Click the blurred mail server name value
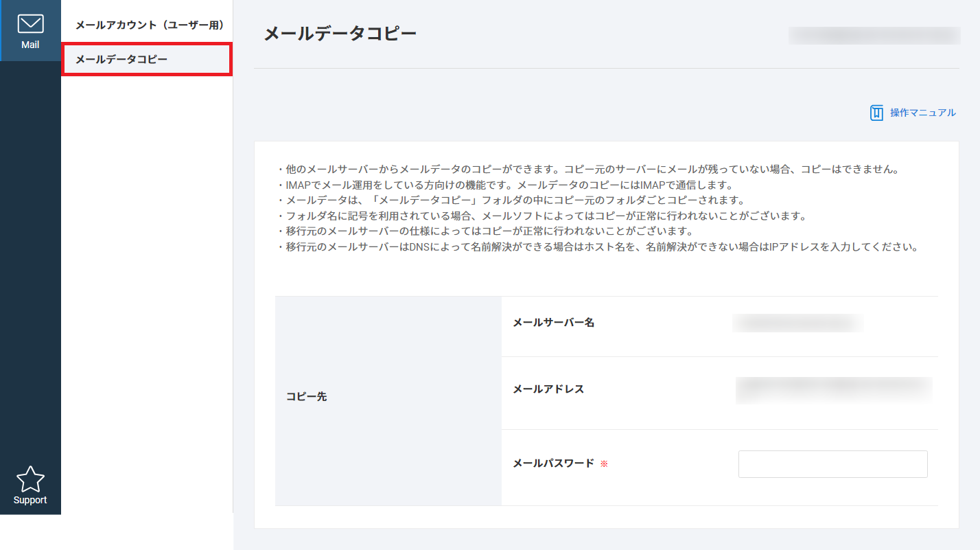The height and width of the screenshot is (550, 980). click(x=797, y=323)
